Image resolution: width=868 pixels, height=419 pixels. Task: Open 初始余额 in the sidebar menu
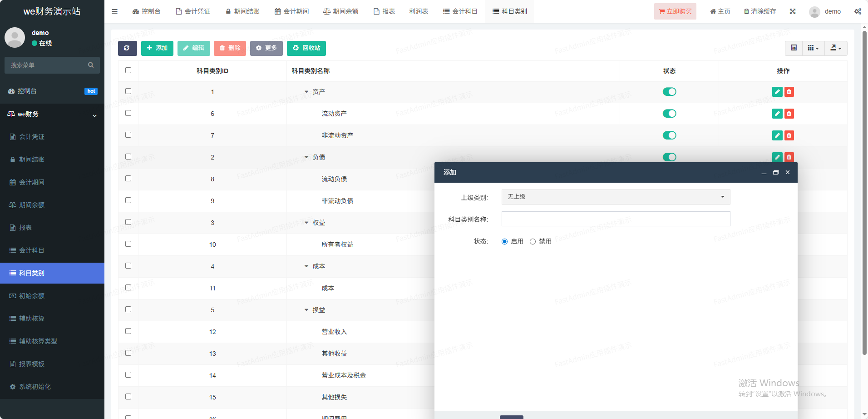pos(32,296)
